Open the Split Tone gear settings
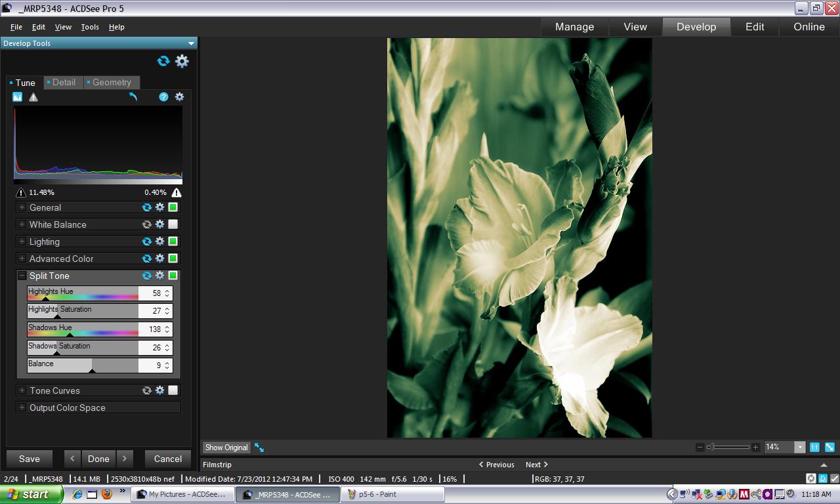This screenshot has width=840, height=504. coord(159,276)
